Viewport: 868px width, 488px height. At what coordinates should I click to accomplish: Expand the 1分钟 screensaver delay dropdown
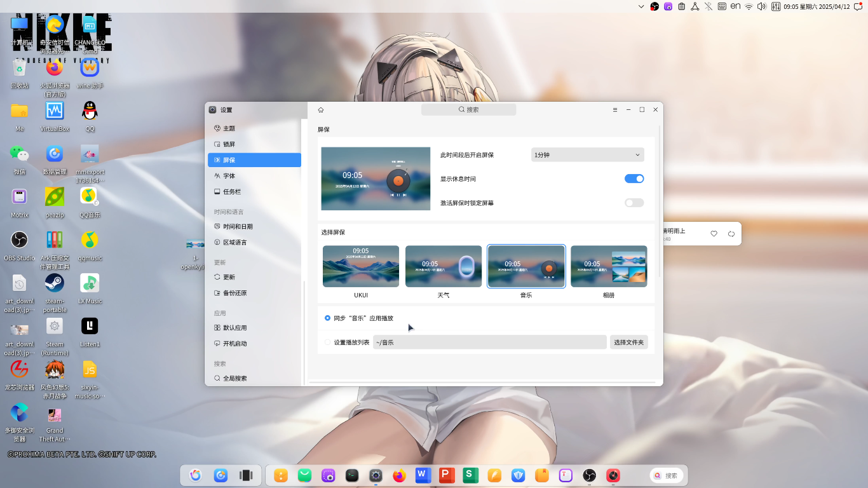(588, 155)
